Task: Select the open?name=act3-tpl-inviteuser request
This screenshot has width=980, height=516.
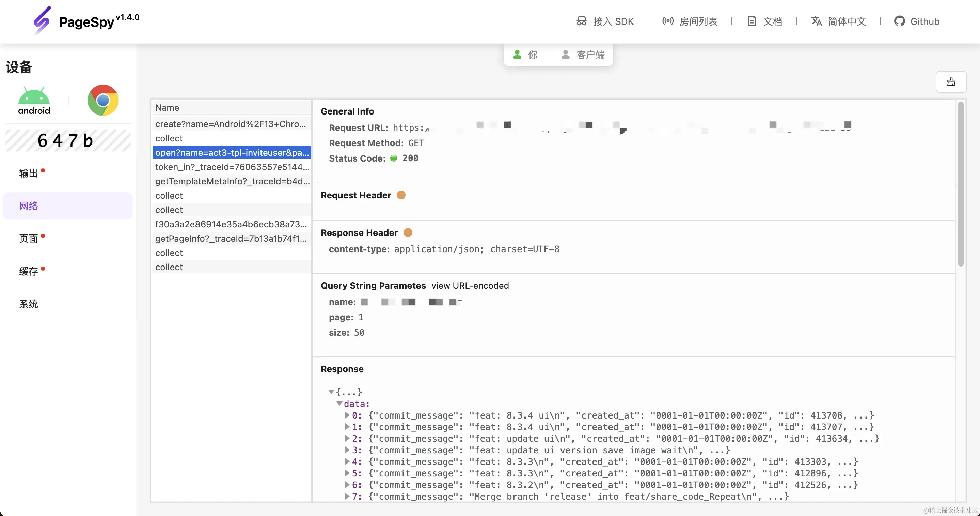Action: 232,152
